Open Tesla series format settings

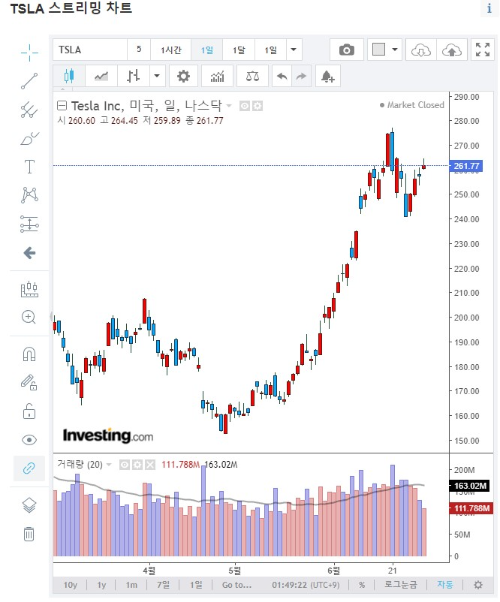point(257,106)
